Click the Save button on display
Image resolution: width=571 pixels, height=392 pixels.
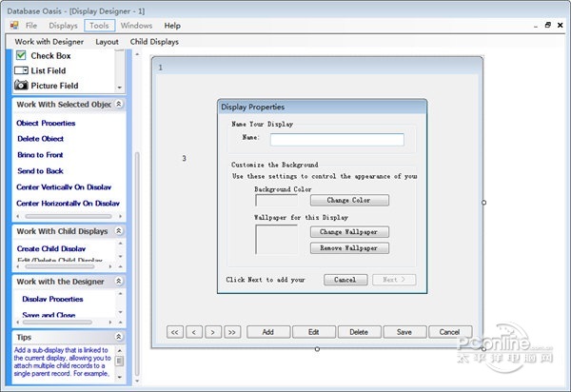404,332
